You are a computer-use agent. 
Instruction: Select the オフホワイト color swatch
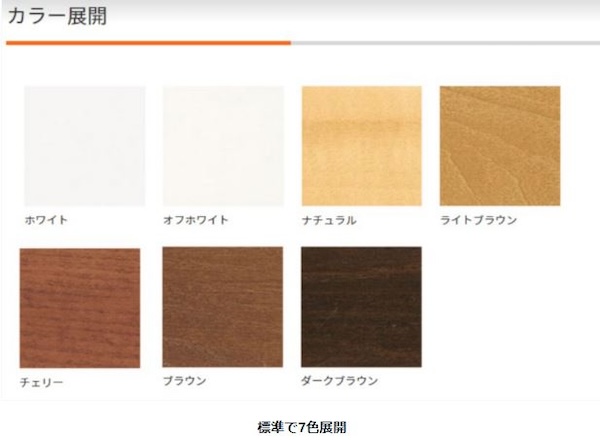(x=223, y=146)
